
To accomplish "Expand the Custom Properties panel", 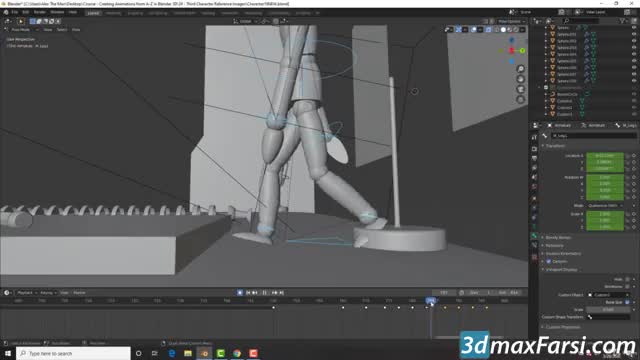I will coord(563,327).
